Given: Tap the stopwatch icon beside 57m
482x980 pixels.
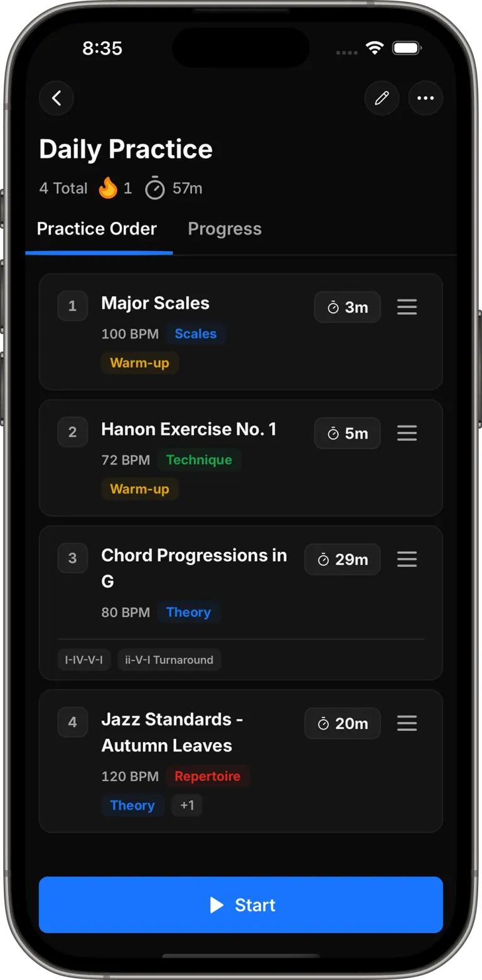Looking at the screenshot, I should point(154,188).
